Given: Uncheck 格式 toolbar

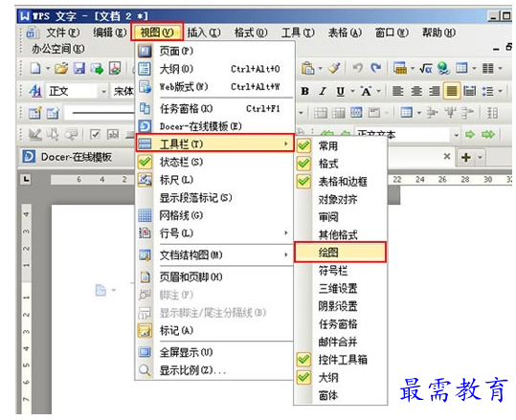Looking at the screenshot, I should click(x=340, y=164).
